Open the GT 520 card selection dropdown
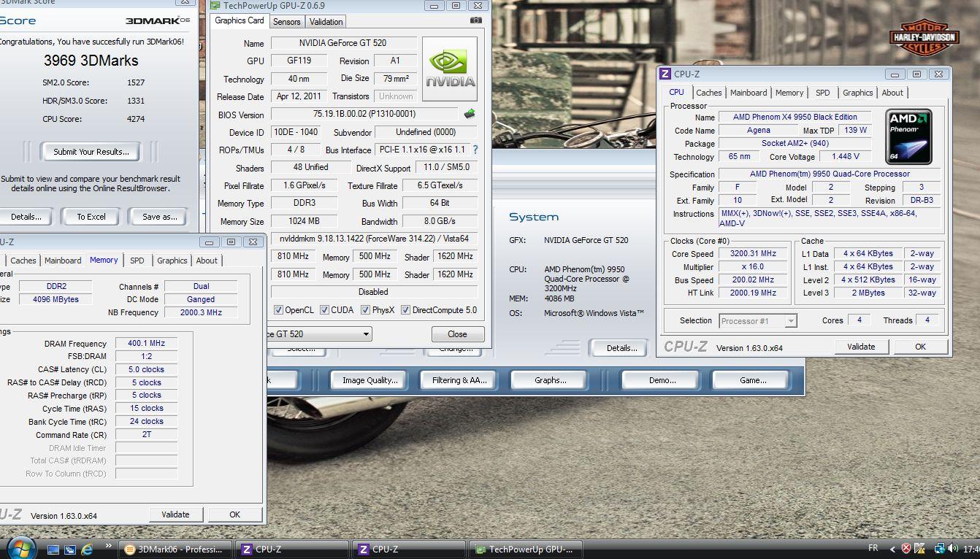The height and width of the screenshot is (559, 980). (366, 334)
